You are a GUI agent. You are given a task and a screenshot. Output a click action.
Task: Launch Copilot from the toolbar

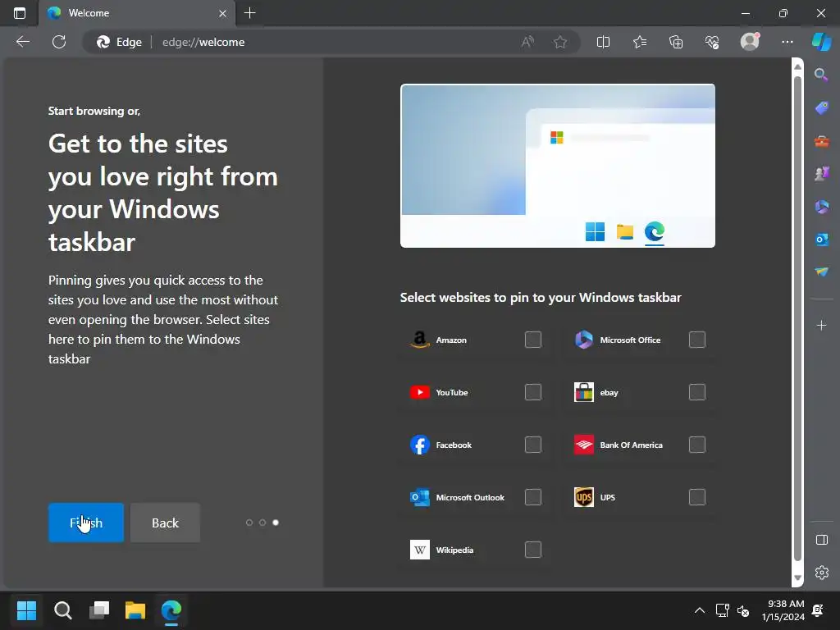[822, 41]
